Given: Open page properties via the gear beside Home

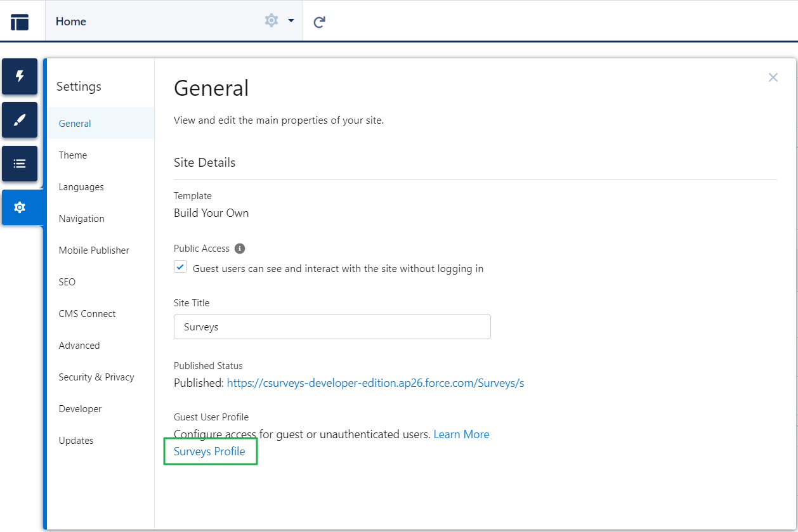Looking at the screenshot, I should tap(271, 20).
